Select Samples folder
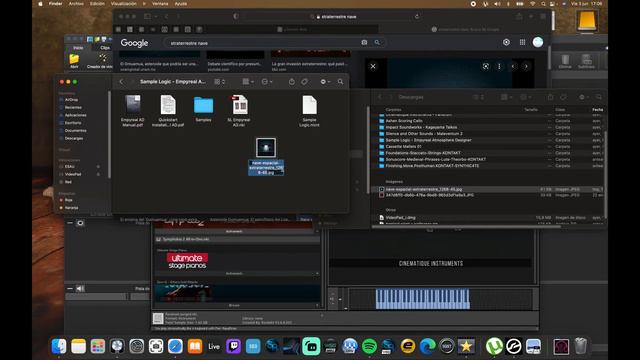 [203, 109]
